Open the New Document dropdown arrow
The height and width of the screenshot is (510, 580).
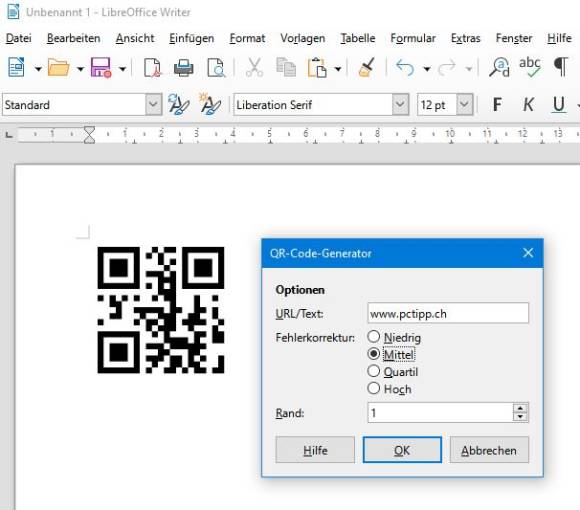[38, 68]
